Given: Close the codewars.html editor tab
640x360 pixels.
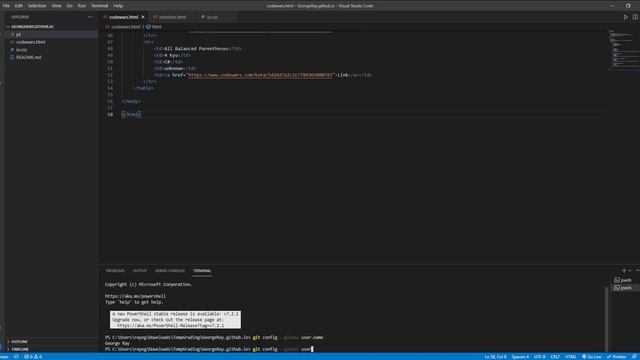Looking at the screenshot, I should point(143,17).
